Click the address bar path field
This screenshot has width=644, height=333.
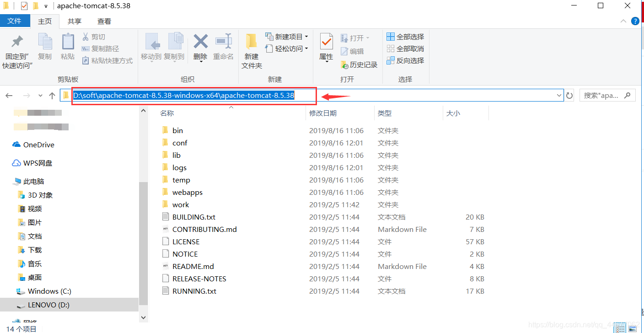click(311, 95)
